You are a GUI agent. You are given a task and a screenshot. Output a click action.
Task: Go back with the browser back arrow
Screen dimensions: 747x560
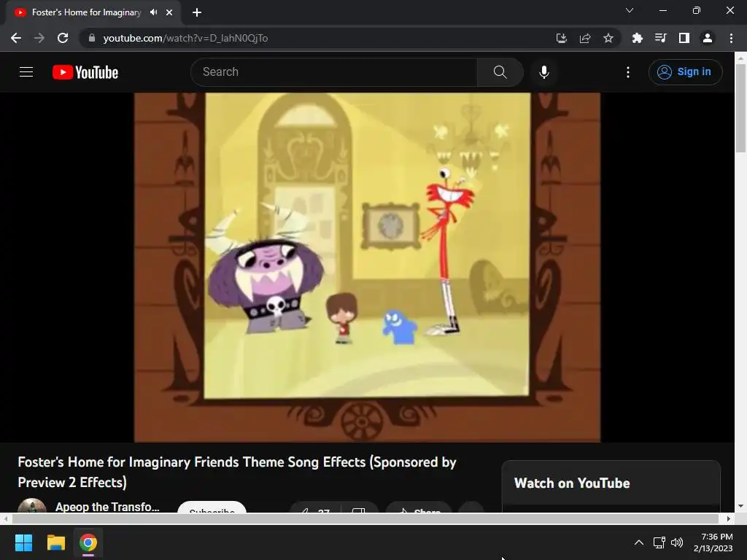point(16,38)
